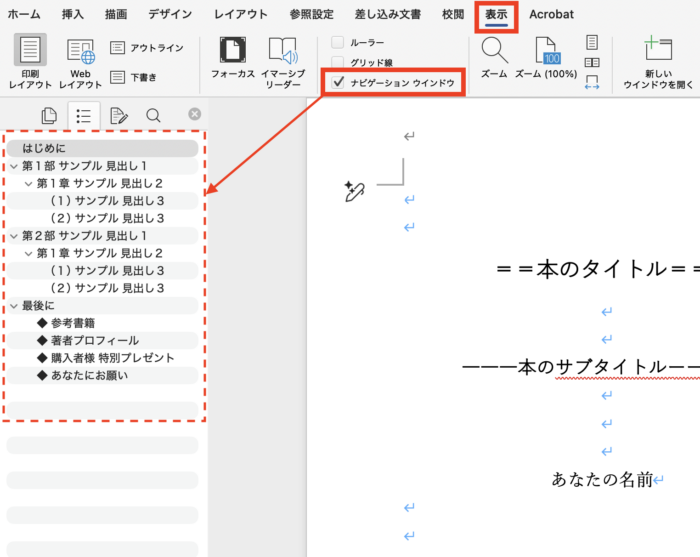Open the Mailings tab (差し込み文書)
The height and width of the screenshot is (557, 700).
[x=388, y=14]
